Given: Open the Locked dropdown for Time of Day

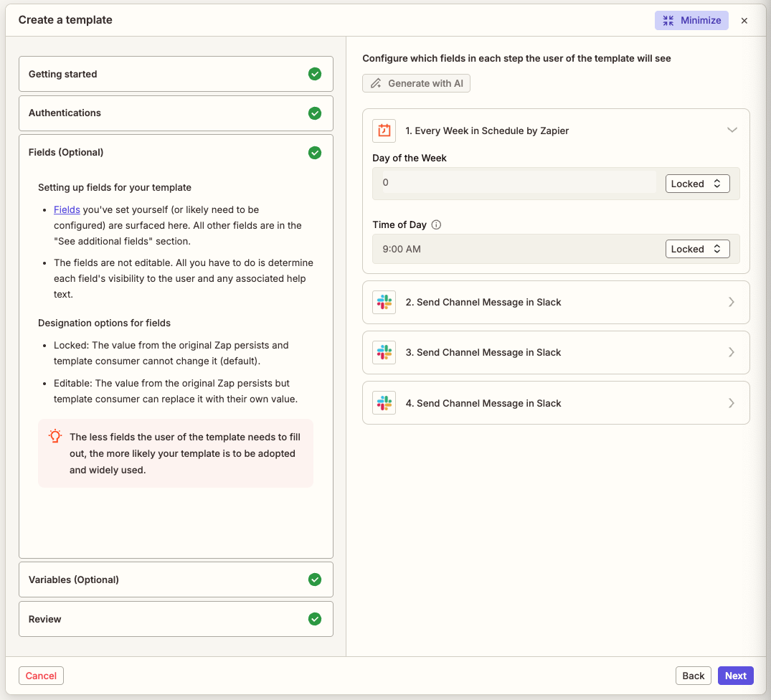Looking at the screenshot, I should pos(696,249).
